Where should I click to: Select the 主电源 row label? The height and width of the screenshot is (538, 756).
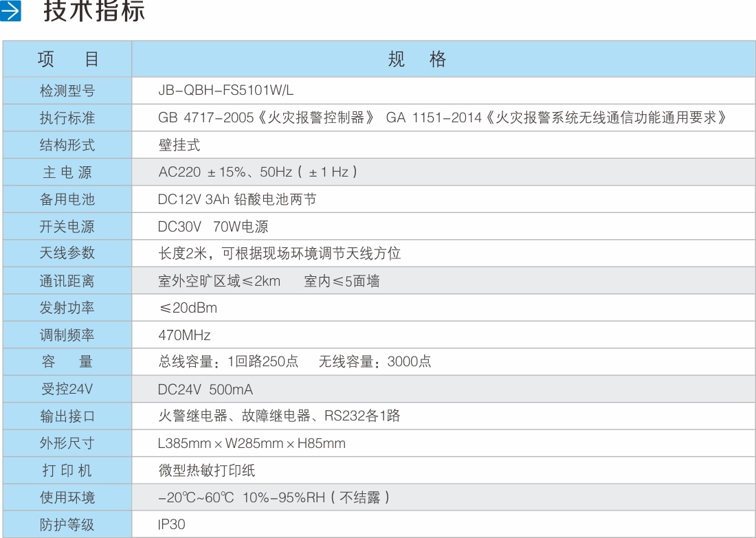tap(67, 172)
